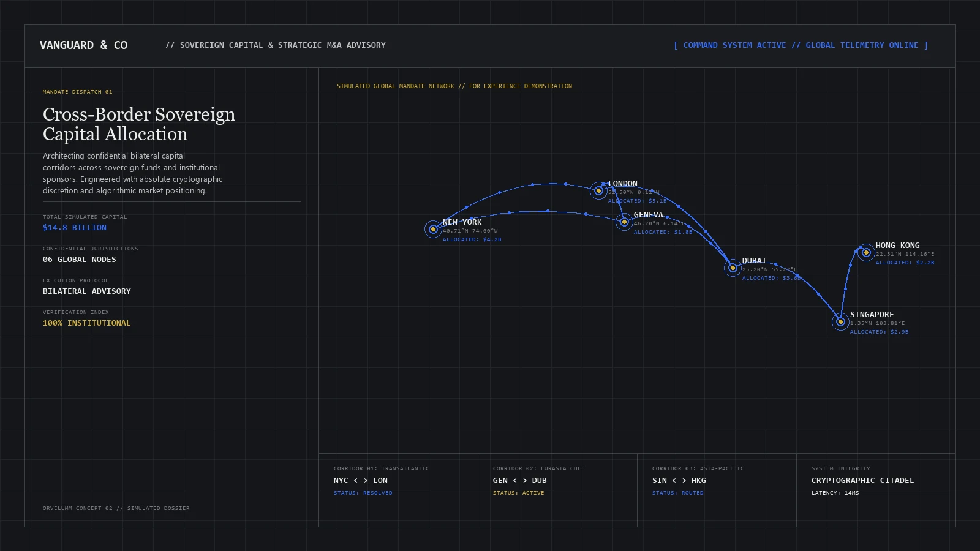Click the New York node marker
The image size is (980, 551).
[x=433, y=229]
